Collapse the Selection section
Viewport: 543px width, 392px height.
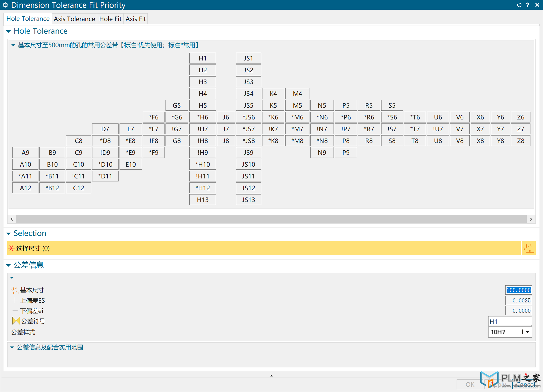[x=9, y=234]
